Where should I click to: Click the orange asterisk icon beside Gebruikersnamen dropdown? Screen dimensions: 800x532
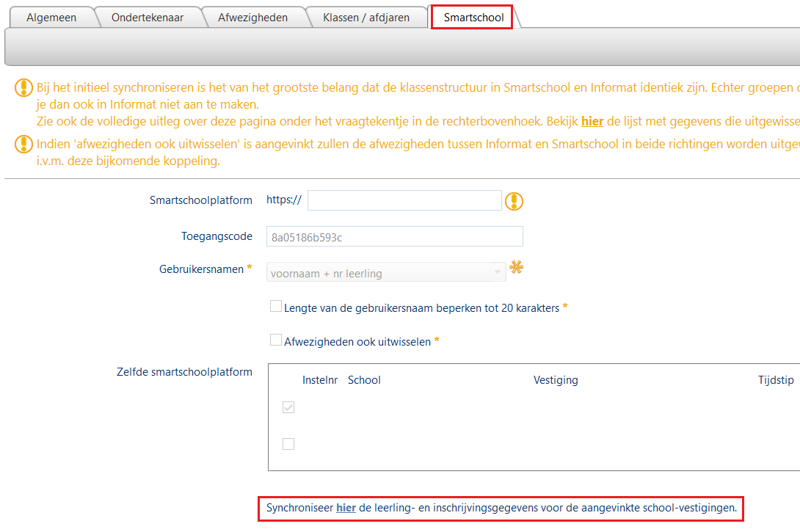pos(516,267)
